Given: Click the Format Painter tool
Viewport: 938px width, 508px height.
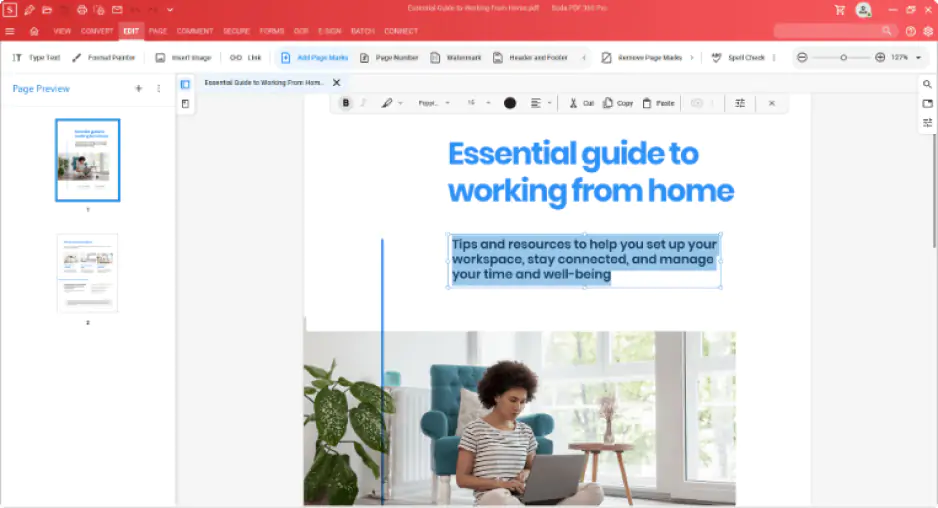Looking at the screenshot, I should 104,58.
